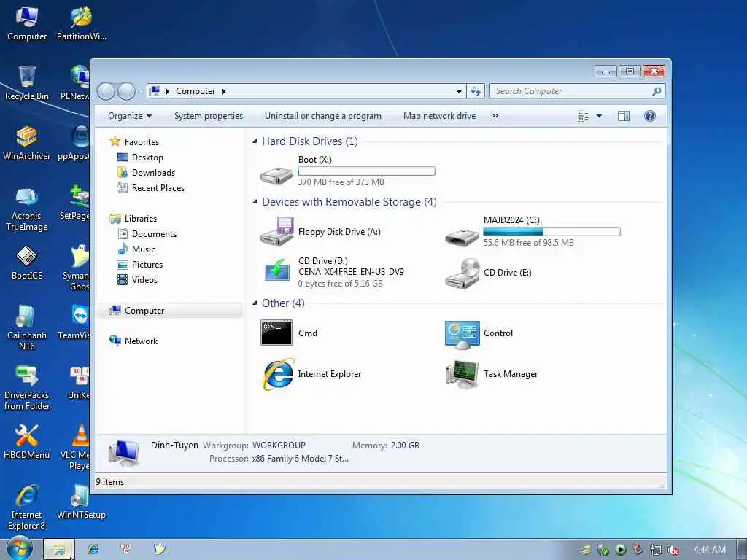The width and height of the screenshot is (747, 560).
Task: Go back with the Back button
Action: (x=107, y=91)
